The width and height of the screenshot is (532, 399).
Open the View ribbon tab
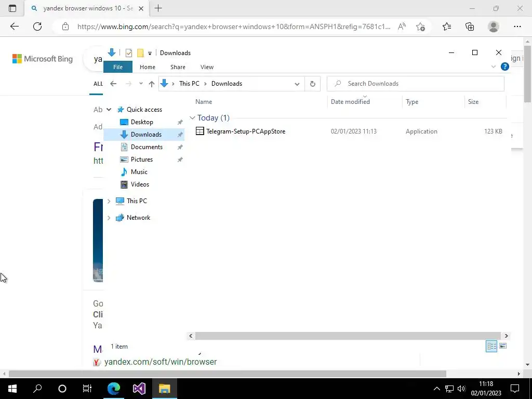[x=207, y=67]
